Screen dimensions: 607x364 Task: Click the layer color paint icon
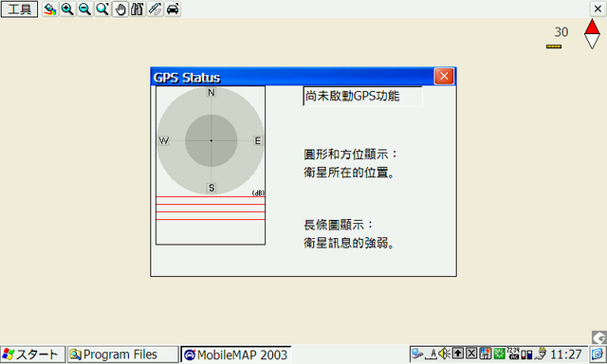click(x=50, y=9)
